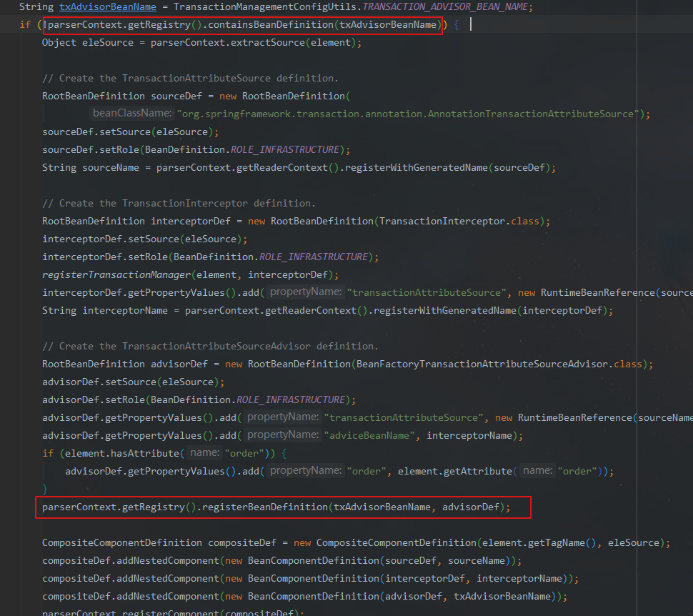This screenshot has width=693, height=616.
Task: Click the line 'RootBeanDefinition sourceDef = new RootBeanDefinition('
Action: (x=196, y=96)
